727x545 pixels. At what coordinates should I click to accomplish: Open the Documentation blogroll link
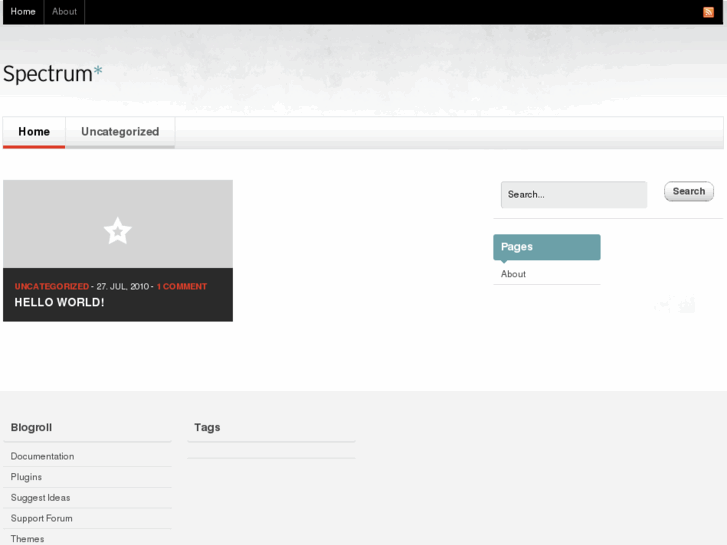point(42,456)
